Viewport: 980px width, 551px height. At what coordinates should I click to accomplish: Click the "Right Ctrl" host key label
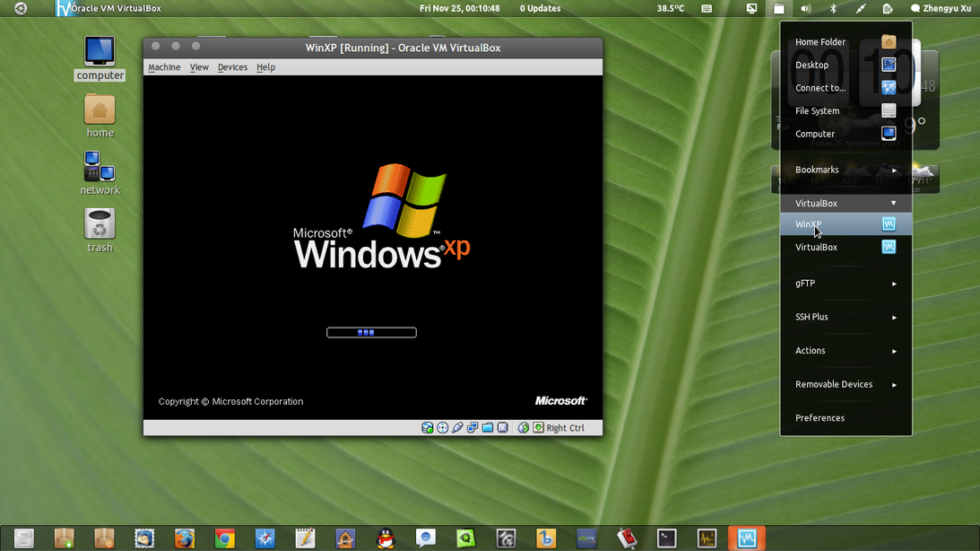click(x=565, y=428)
